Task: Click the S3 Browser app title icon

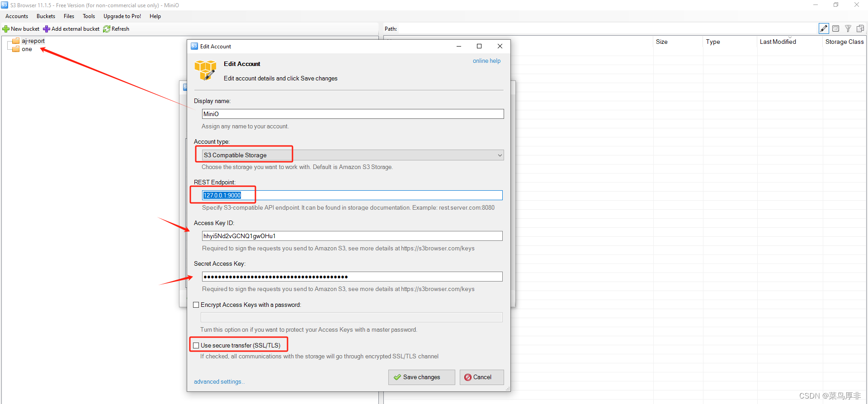Action: (5, 5)
